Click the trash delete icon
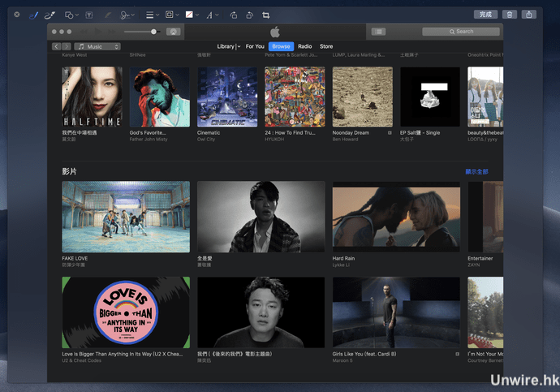Screen dimensions: 560x392 pyautogui.click(x=510, y=15)
